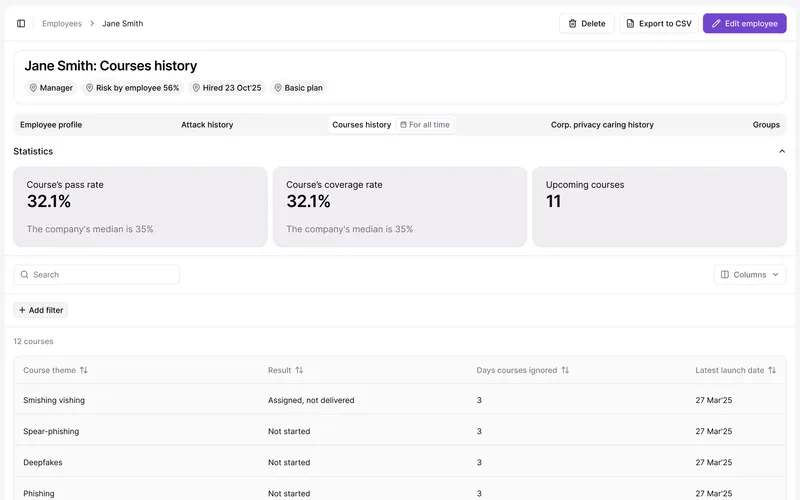Open the Groups tab
Screen dimensions: 800x500
tap(766, 124)
